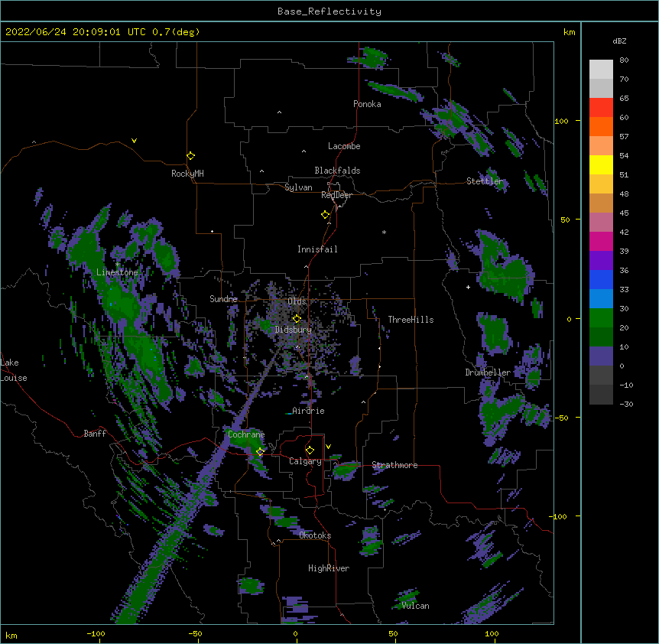Click the dBZ legend heading
The image size is (659, 644).
pyautogui.click(x=619, y=41)
